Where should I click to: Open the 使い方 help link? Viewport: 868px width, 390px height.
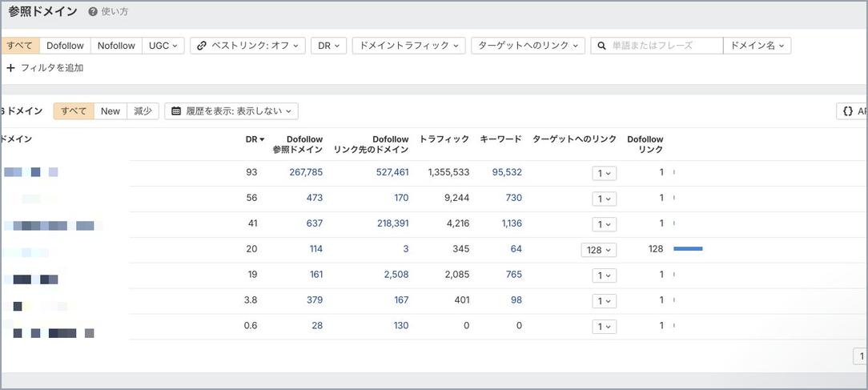115,12
